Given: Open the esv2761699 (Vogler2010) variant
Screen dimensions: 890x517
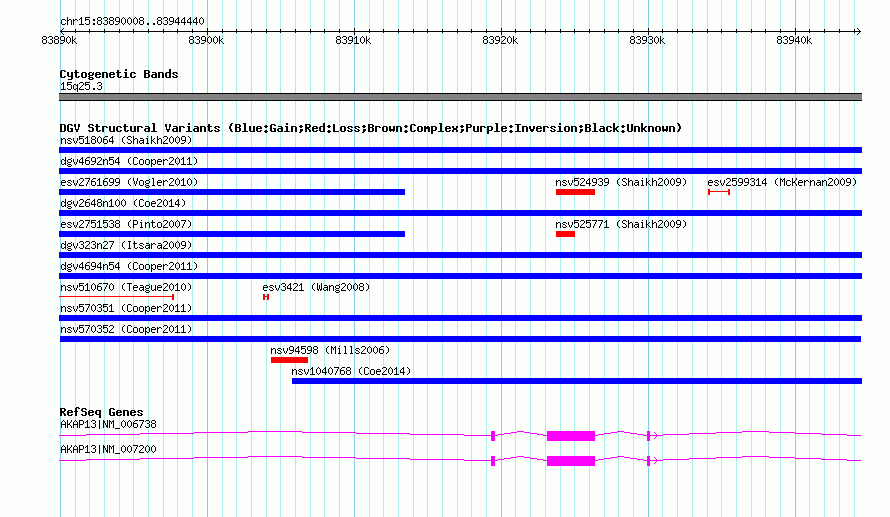Looking at the screenshot, I should coord(129,182).
